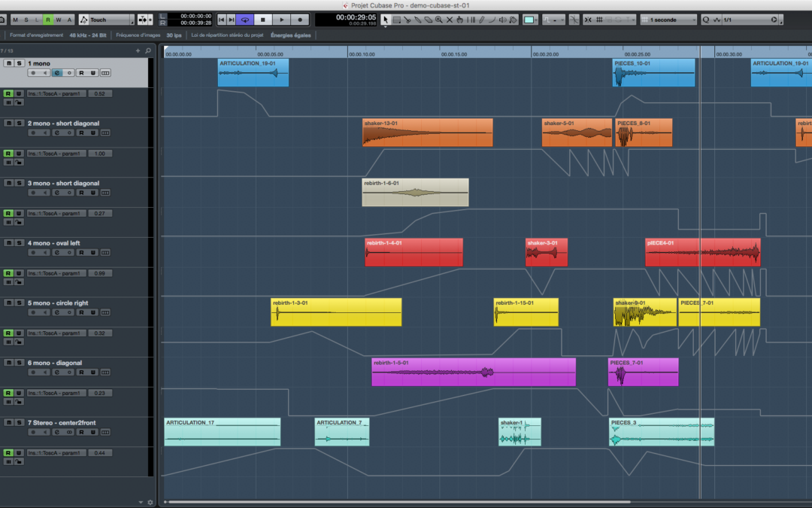Toggle global Write W automation button
Viewport: 812px width, 508px height.
59,20
